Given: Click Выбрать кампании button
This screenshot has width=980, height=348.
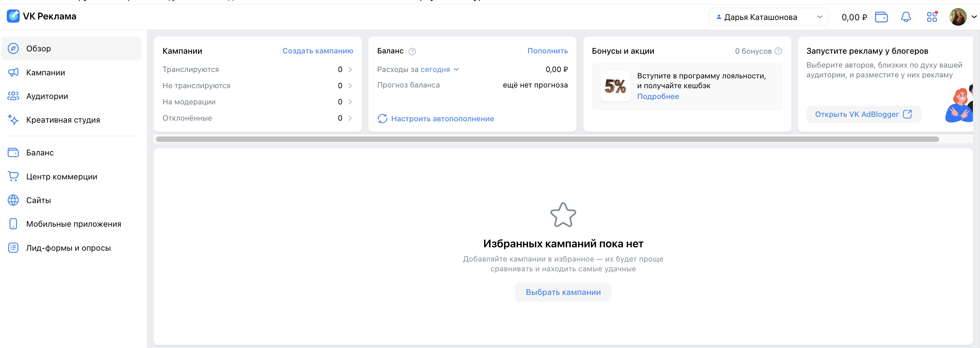Looking at the screenshot, I should point(563,292).
